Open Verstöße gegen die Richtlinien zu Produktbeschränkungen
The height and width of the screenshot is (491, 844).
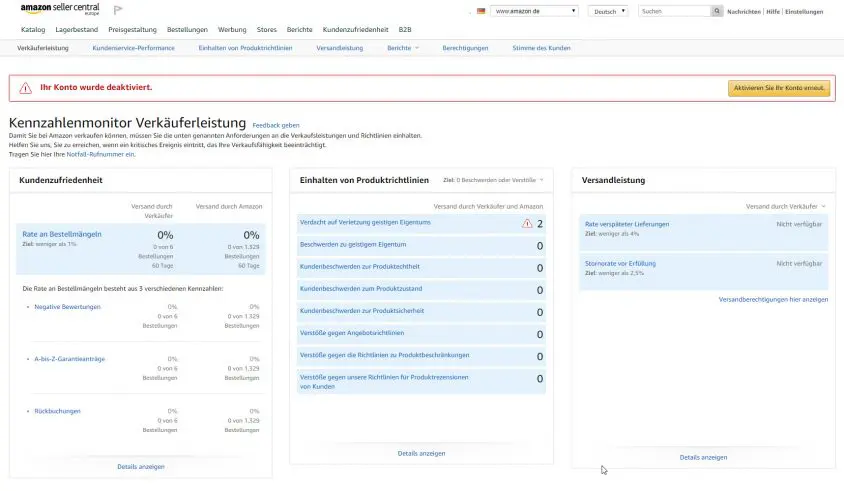[384, 355]
